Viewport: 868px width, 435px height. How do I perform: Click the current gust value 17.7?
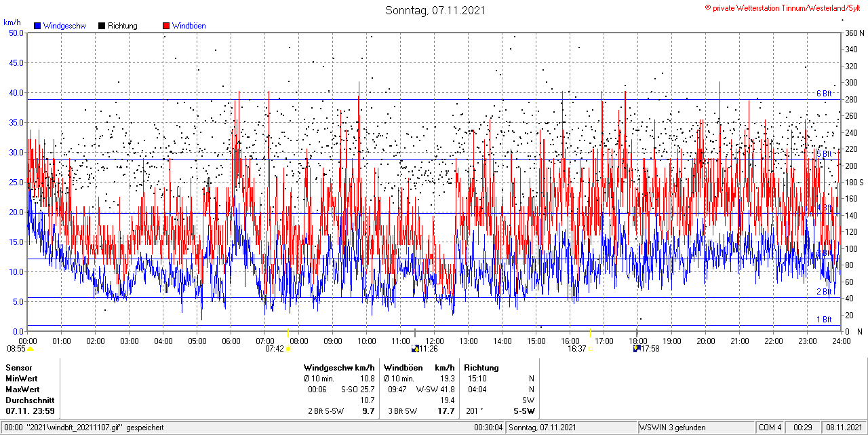446,411
